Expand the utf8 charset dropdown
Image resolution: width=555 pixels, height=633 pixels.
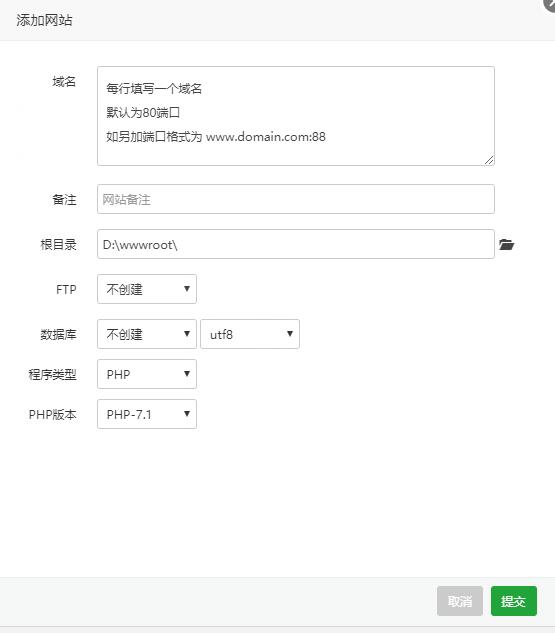pyautogui.click(x=250, y=334)
